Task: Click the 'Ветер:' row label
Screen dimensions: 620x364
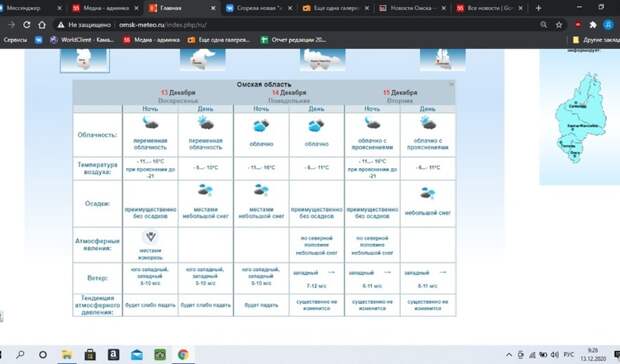Action: click(97, 278)
